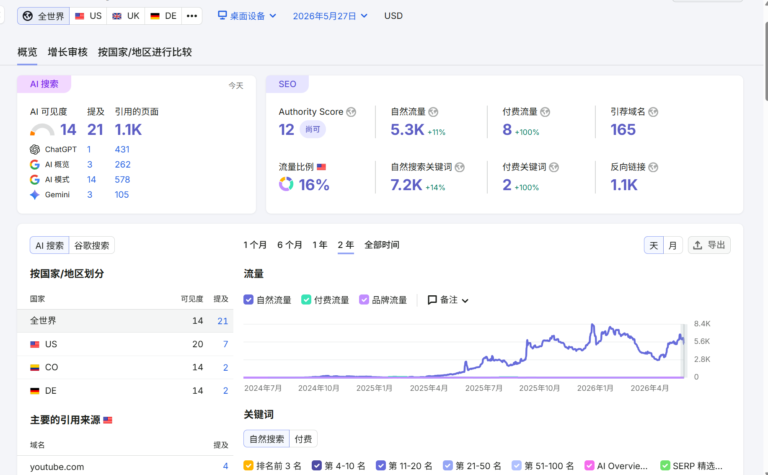Click the 主要的引用来源 US flag icon

pos(108,420)
